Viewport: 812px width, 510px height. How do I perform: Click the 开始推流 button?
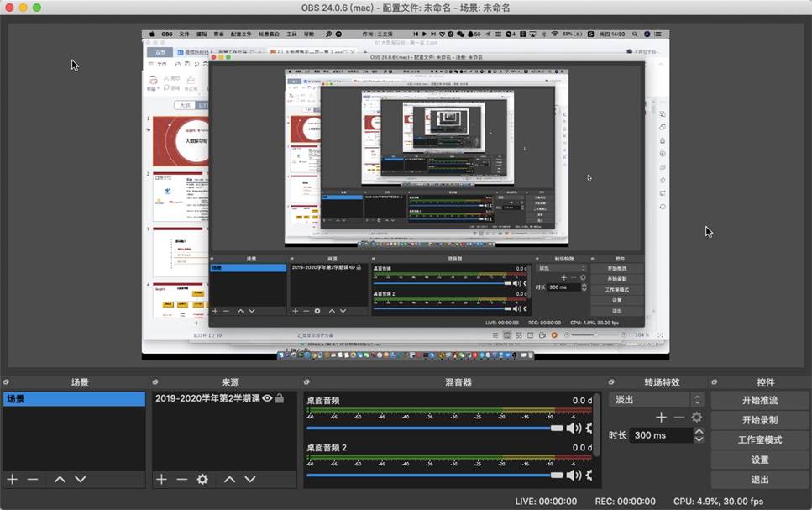tap(759, 401)
